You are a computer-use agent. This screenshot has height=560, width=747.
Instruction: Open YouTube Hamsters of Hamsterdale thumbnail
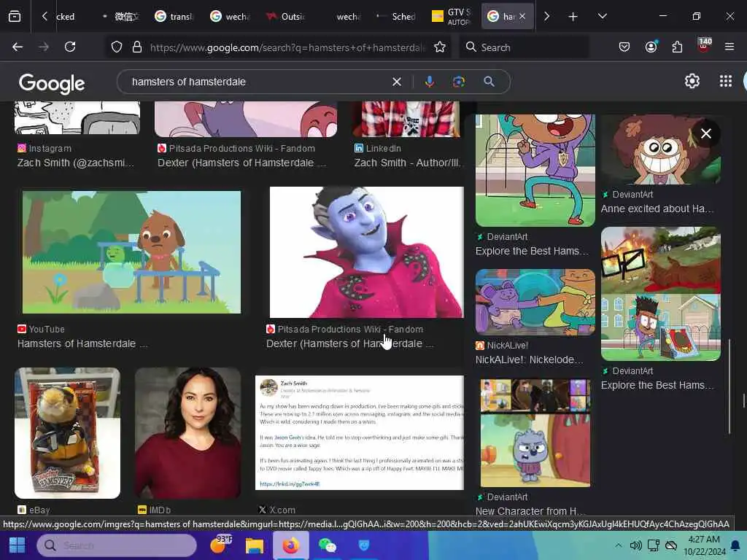pos(131,252)
